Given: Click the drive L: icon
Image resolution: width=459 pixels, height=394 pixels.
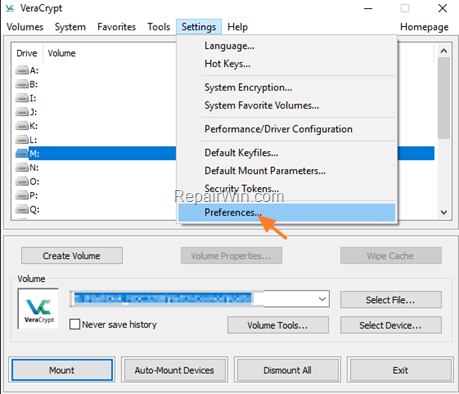Looking at the screenshot, I should click(x=22, y=140).
